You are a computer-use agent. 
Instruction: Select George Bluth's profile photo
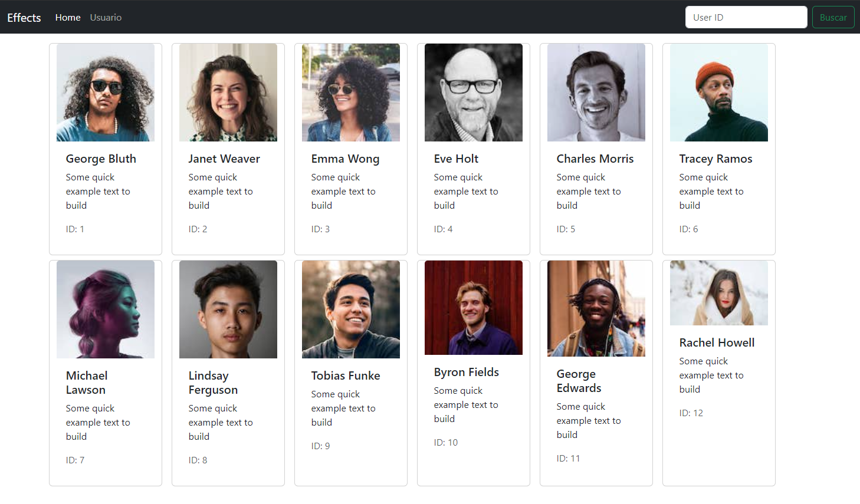pyautogui.click(x=106, y=93)
